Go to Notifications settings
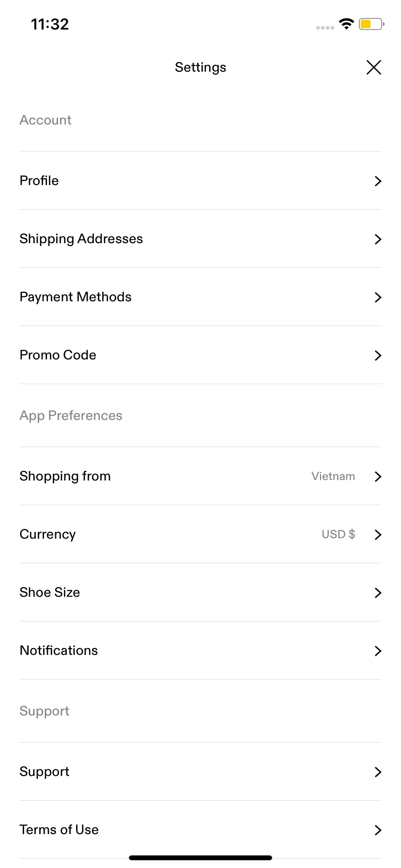The height and width of the screenshot is (868, 401). [200, 651]
